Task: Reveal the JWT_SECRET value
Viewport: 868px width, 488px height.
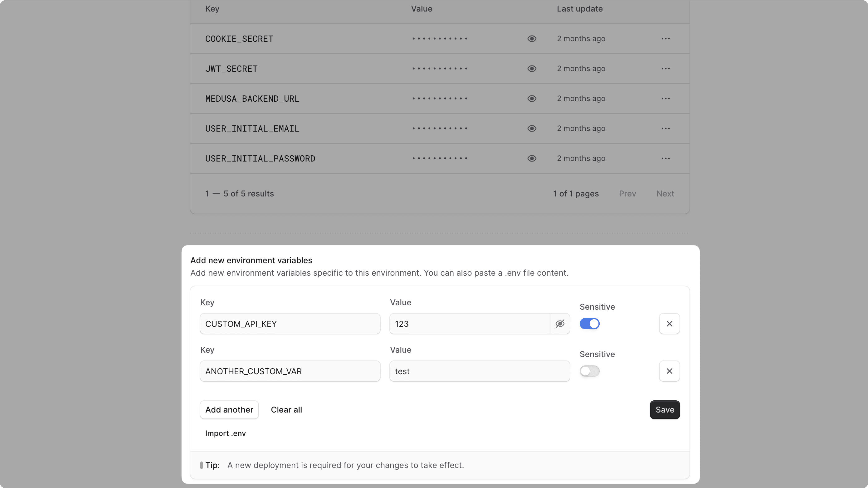Action: click(531, 68)
